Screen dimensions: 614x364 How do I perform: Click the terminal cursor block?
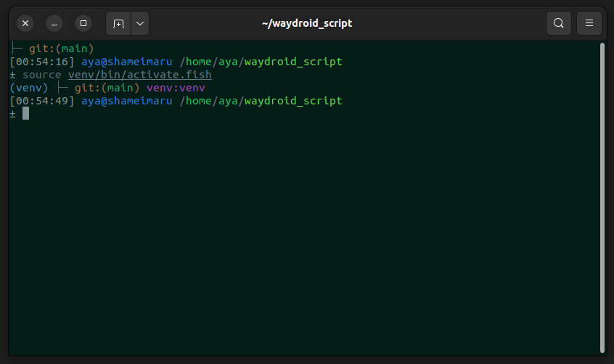coord(25,113)
